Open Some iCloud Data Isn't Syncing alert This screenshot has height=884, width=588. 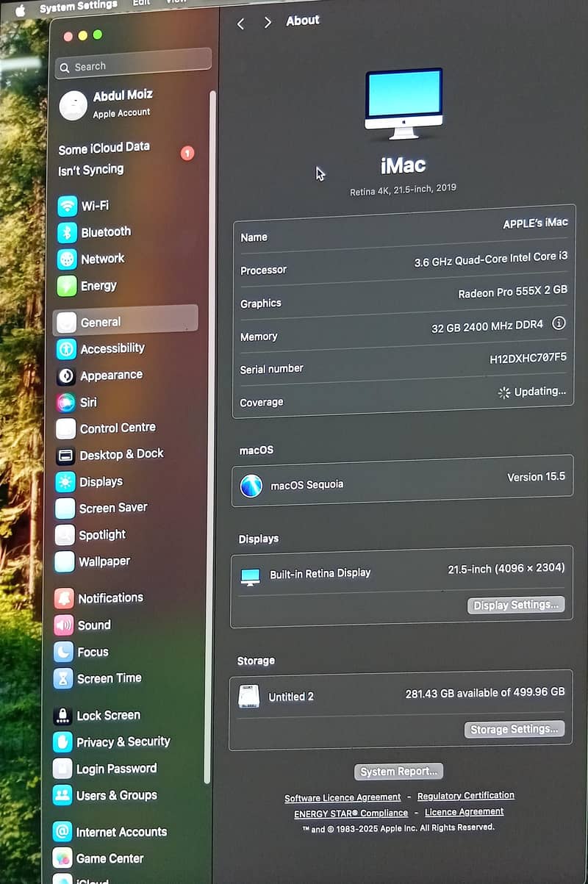point(125,158)
